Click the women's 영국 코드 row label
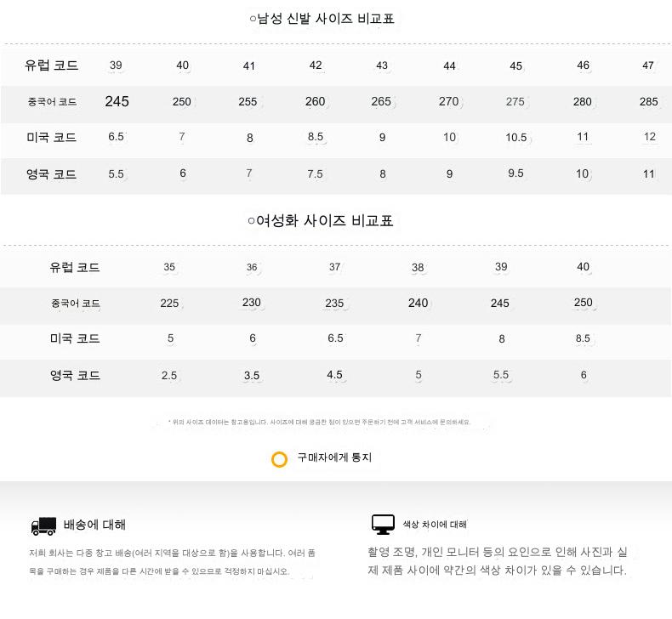 (75, 375)
